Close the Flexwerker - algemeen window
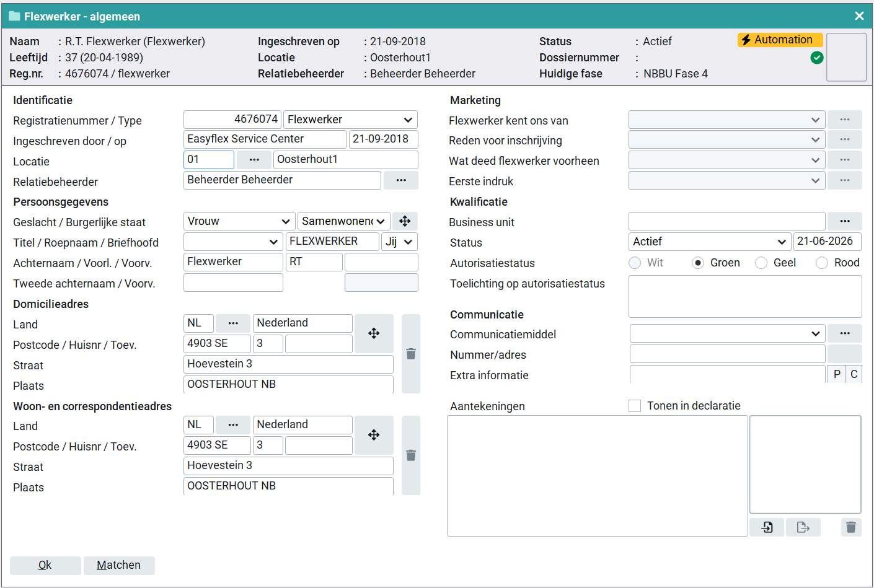 pyautogui.click(x=859, y=16)
